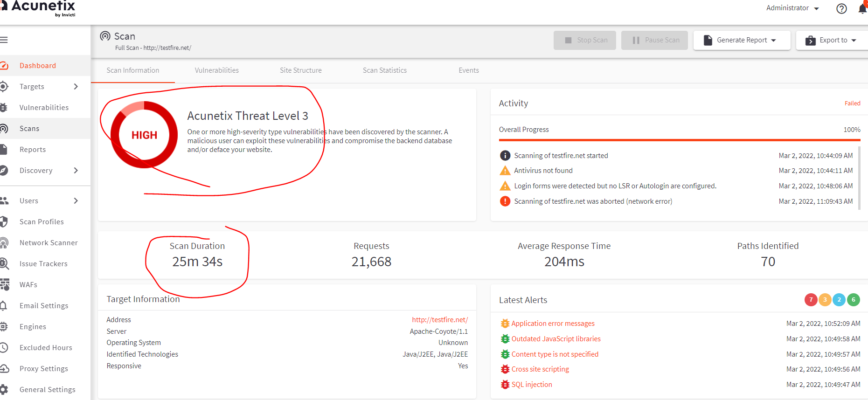Select Dashboard in the sidebar

click(x=45, y=66)
